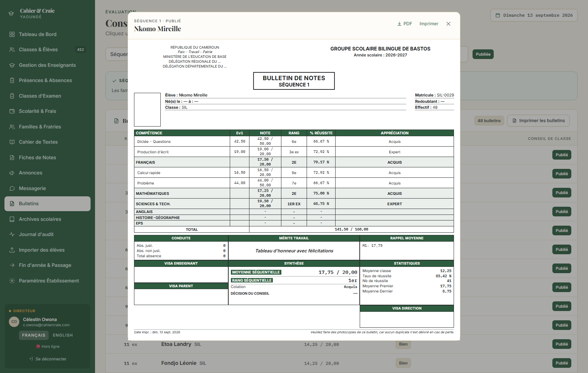Screen dimensions: 588x373
Task: Click the Bulletins sidebar icon
Action: 12,203
